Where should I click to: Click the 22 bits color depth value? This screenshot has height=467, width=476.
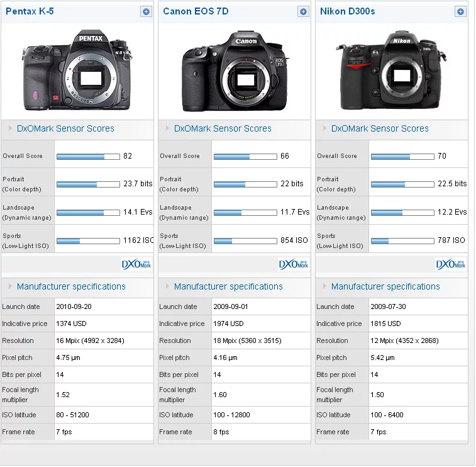point(292,184)
